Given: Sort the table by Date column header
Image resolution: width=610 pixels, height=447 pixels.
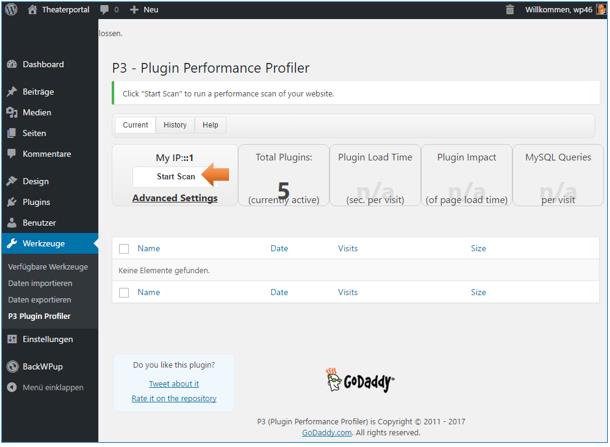Looking at the screenshot, I should [x=279, y=249].
